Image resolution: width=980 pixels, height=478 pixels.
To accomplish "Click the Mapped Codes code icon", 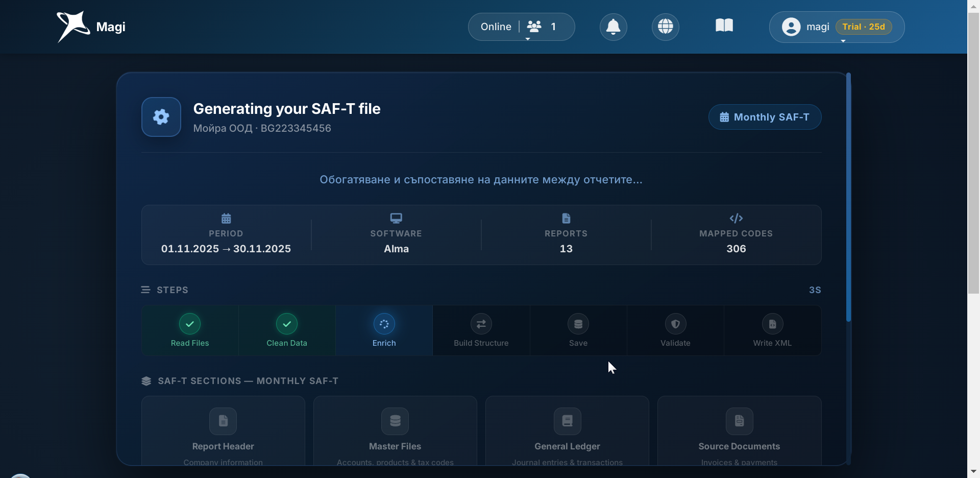I will coord(736,219).
